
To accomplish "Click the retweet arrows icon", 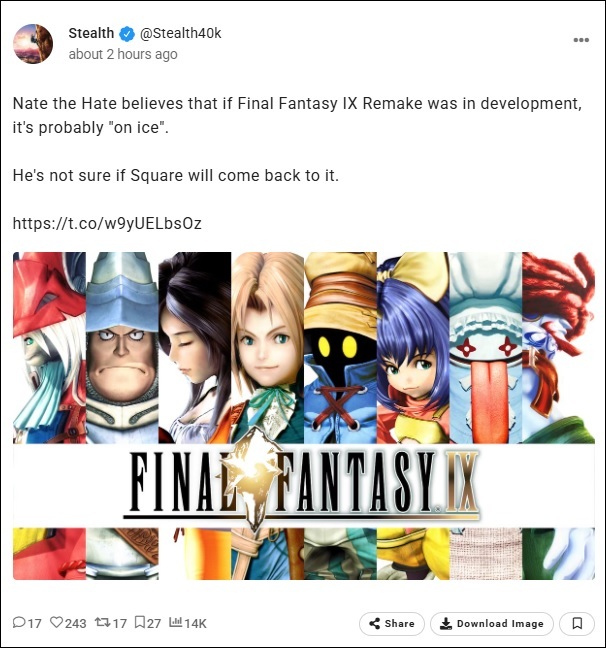I will coord(102,622).
